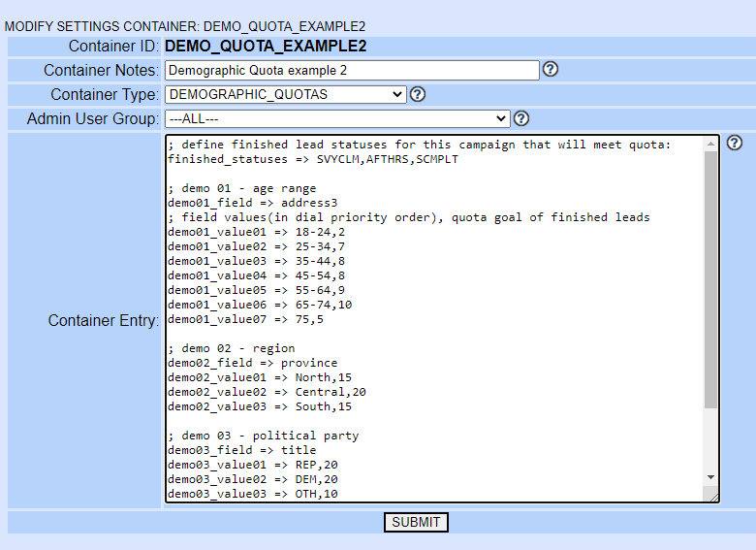Screen dimensions: 756x550
Task: Click the 'demo02_value02 => Central,20' line
Action: pyautogui.click(x=268, y=392)
